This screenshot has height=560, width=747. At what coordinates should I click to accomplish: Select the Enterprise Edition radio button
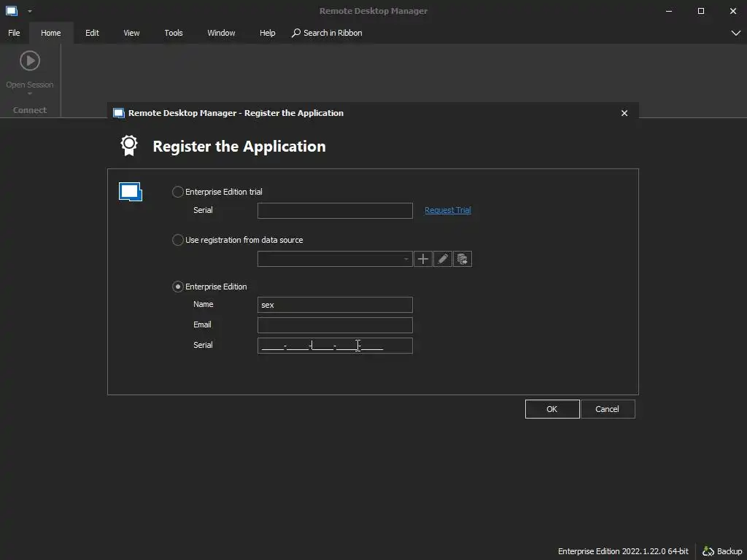(x=178, y=287)
